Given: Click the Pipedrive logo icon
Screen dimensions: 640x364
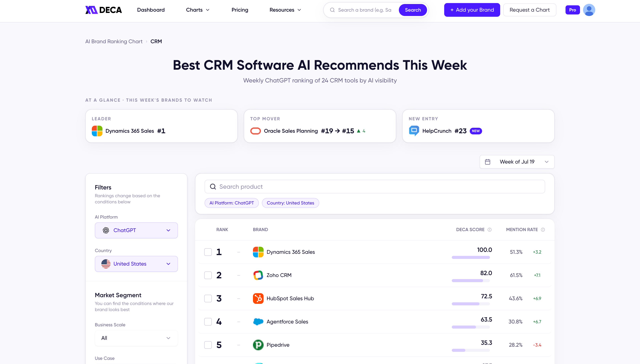Looking at the screenshot, I should (258, 345).
